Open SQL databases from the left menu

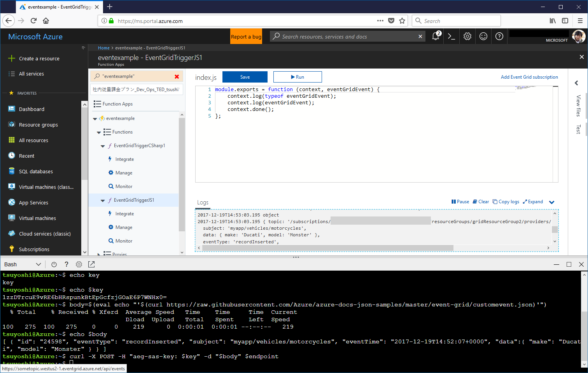tap(36, 171)
